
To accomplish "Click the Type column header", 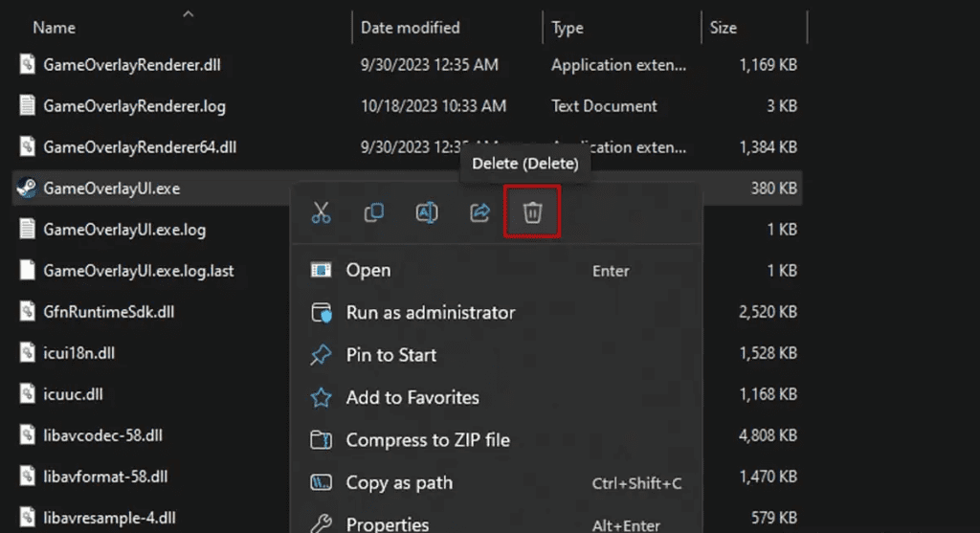I will point(568,28).
